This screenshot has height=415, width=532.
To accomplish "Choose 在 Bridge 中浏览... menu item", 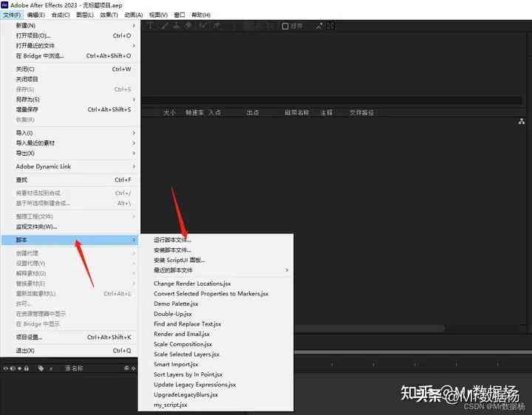I will point(70,55).
